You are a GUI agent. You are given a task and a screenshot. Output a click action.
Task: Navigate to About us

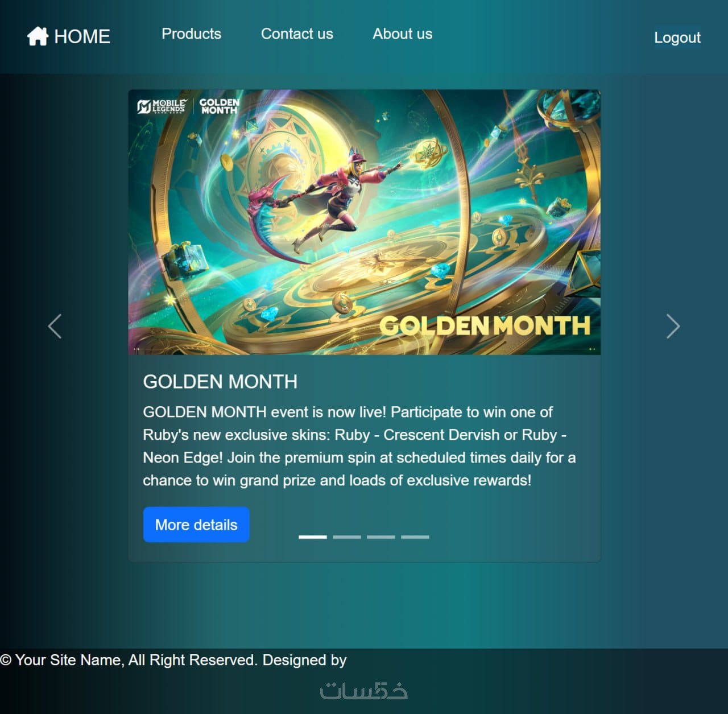click(402, 34)
